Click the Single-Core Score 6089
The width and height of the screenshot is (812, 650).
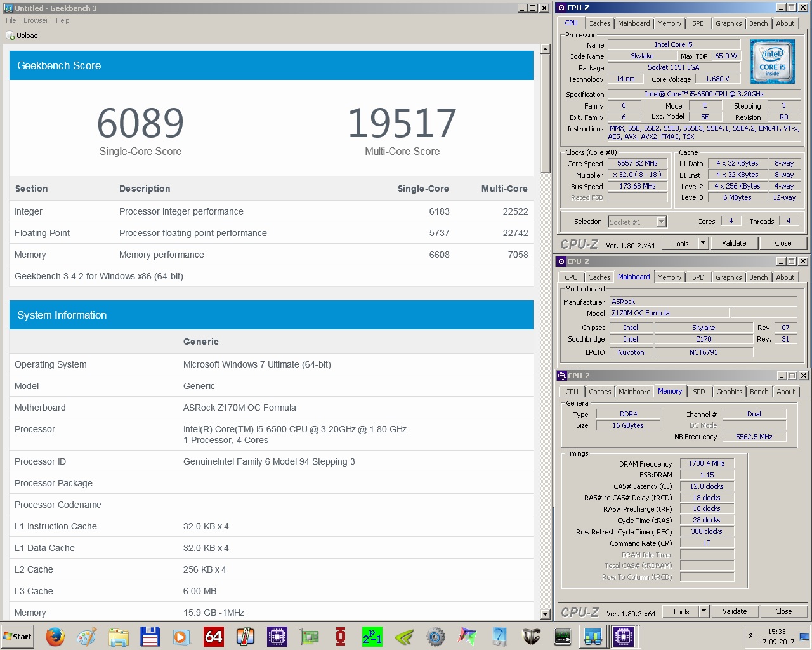[x=140, y=123]
